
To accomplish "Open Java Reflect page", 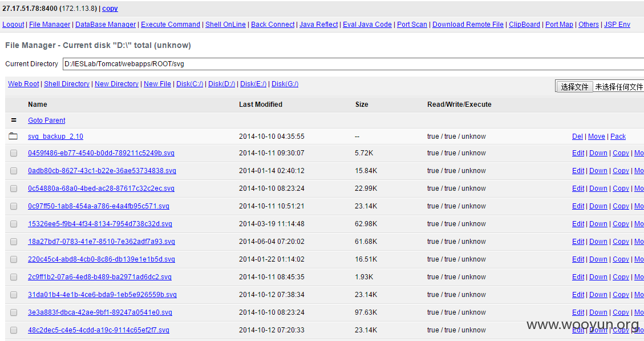I will tap(319, 24).
